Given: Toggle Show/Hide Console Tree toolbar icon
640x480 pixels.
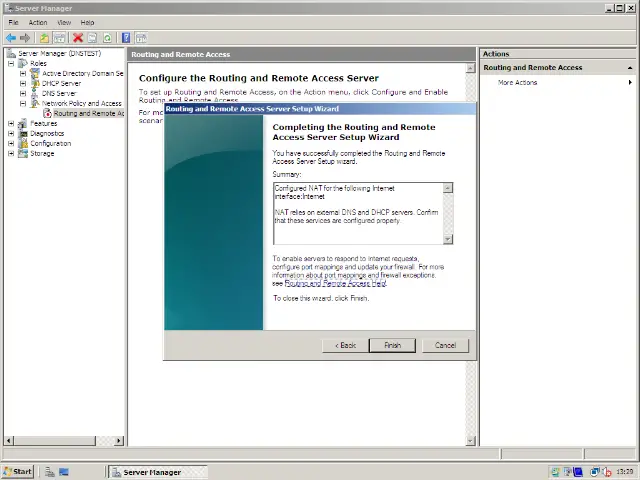Looking at the screenshot, I should (59, 38).
